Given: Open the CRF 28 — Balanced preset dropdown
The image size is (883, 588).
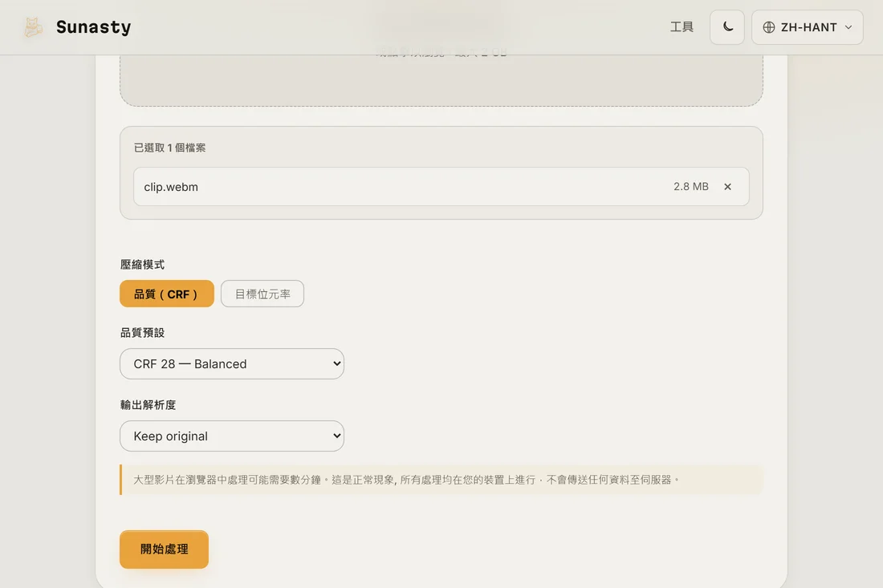Looking at the screenshot, I should [232, 364].
